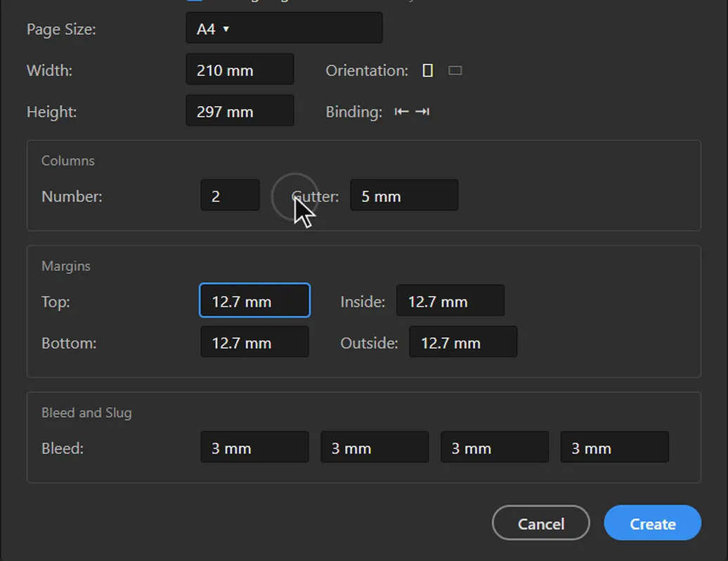The height and width of the screenshot is (561, 728).
Task: Click the Inside label in Margins
Action: pos(363,302)
